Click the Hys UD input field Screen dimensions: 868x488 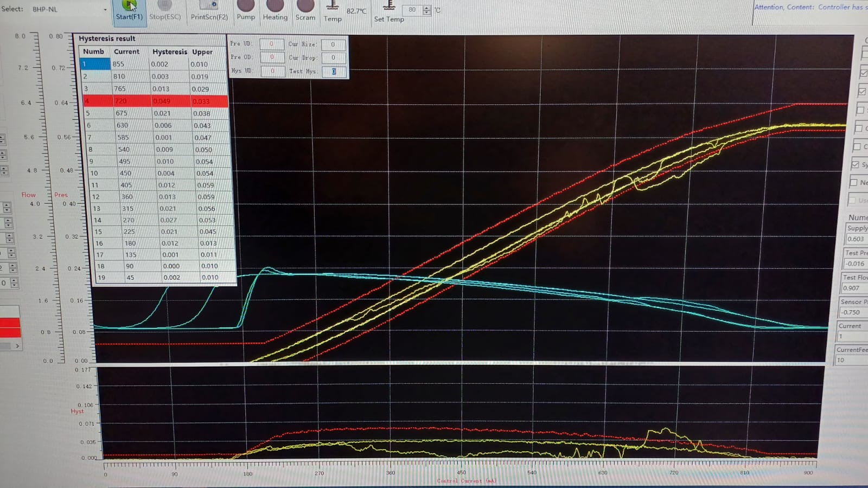272,70
